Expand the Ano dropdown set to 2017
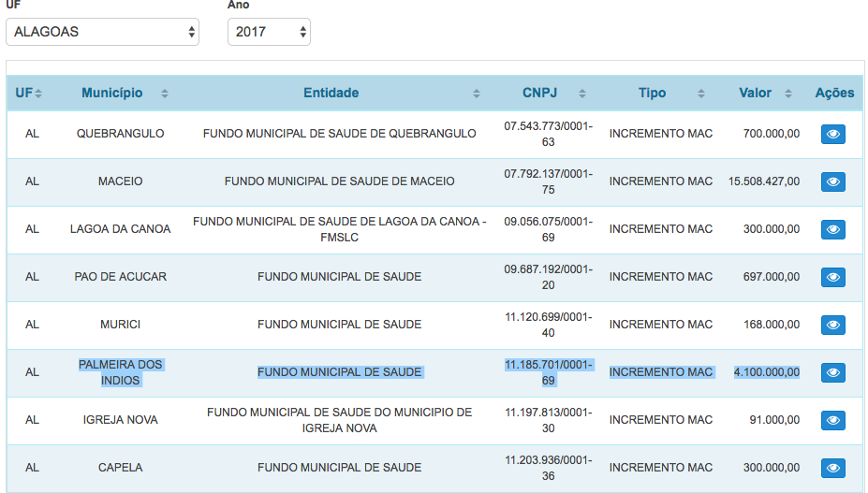 269,32
